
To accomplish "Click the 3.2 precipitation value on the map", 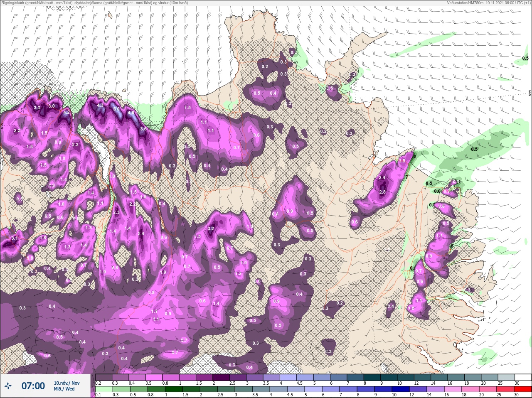I will click(210, 228).
